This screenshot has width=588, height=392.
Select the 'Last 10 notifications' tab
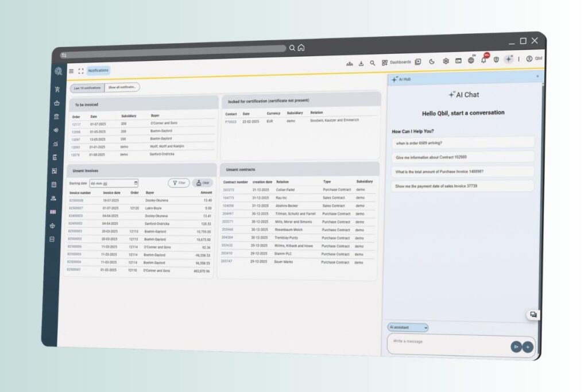87,88
